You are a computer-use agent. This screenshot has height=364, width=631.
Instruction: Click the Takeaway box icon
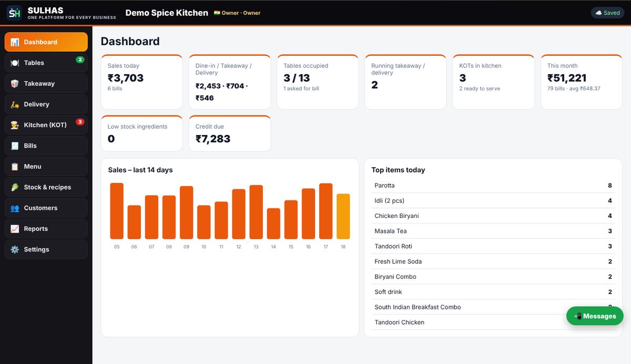15,84
